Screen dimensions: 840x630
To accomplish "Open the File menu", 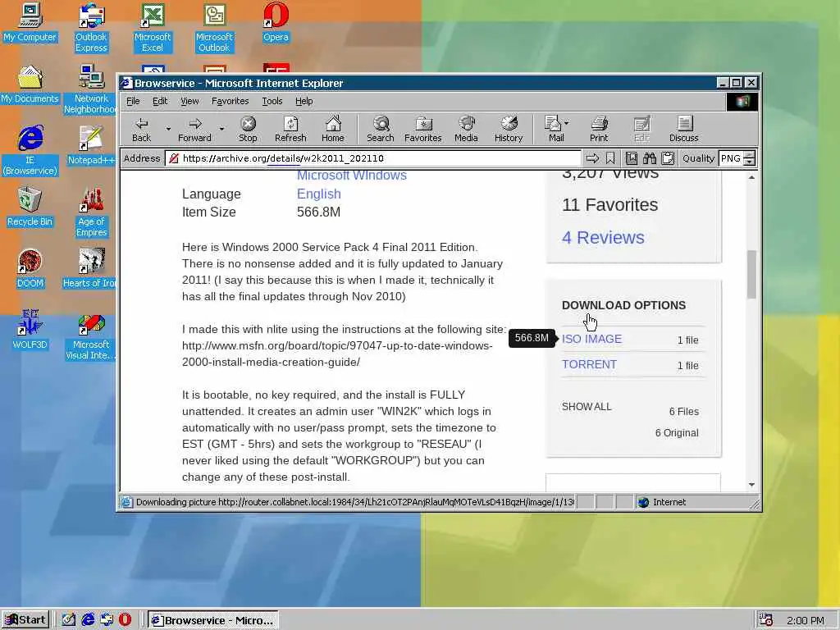I will click(x=133, y=101).
